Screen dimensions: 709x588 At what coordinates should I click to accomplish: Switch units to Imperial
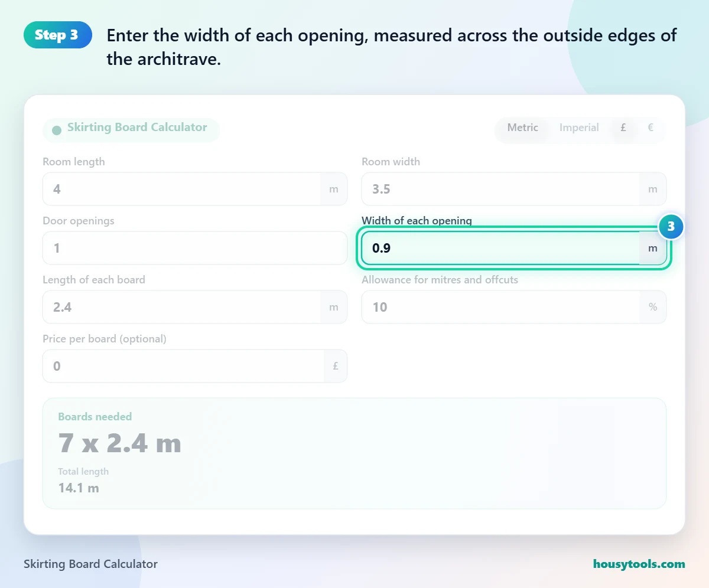click(579, 128)
